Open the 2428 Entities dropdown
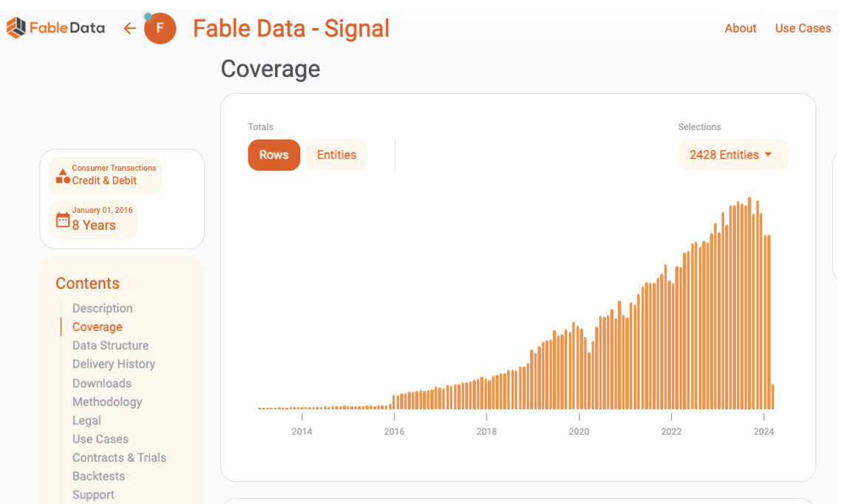The height and width of the screenshot is (504, 844). 724,155
